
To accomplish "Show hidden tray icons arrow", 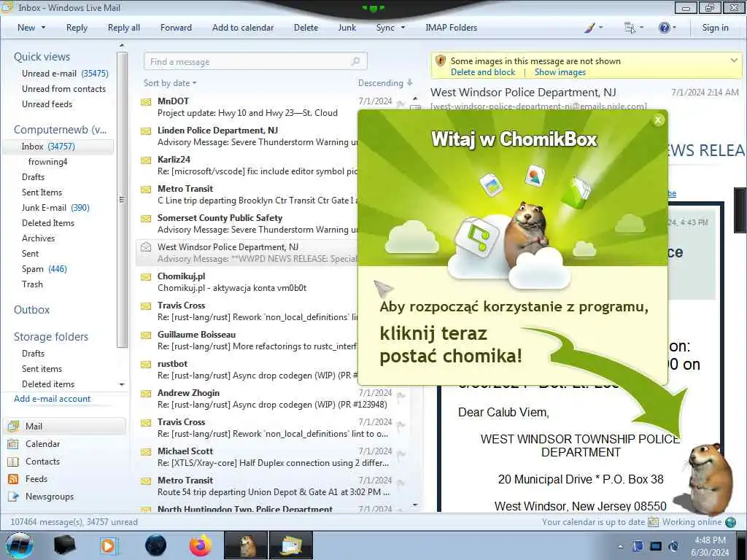I will [x=620, y=546].
